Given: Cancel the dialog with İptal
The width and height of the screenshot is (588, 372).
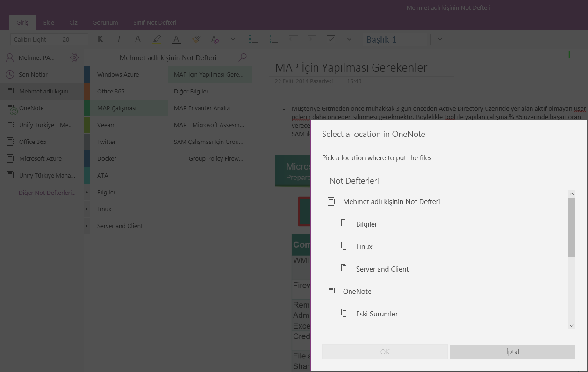Looking at the screenshot, I should [512, 352].
